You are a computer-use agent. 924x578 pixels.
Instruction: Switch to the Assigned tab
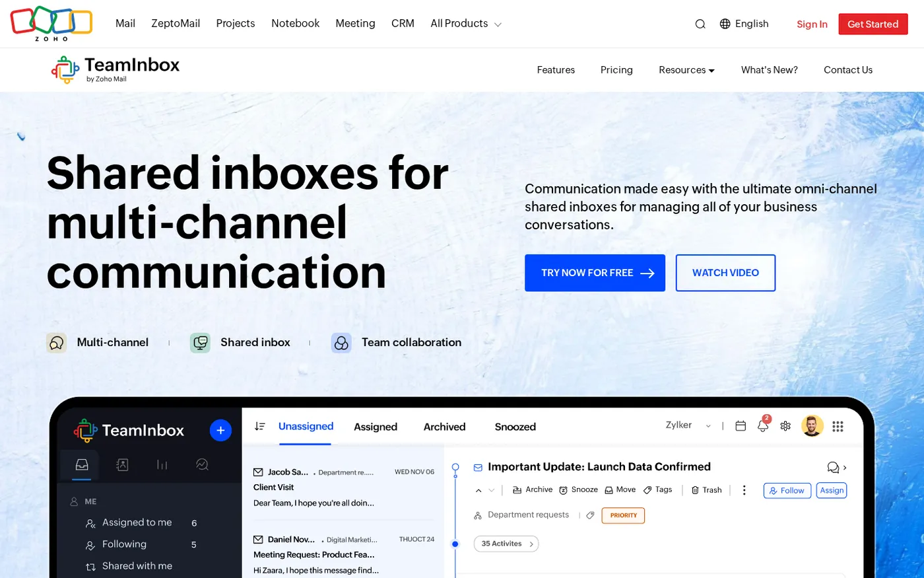(x=376, y=427)
